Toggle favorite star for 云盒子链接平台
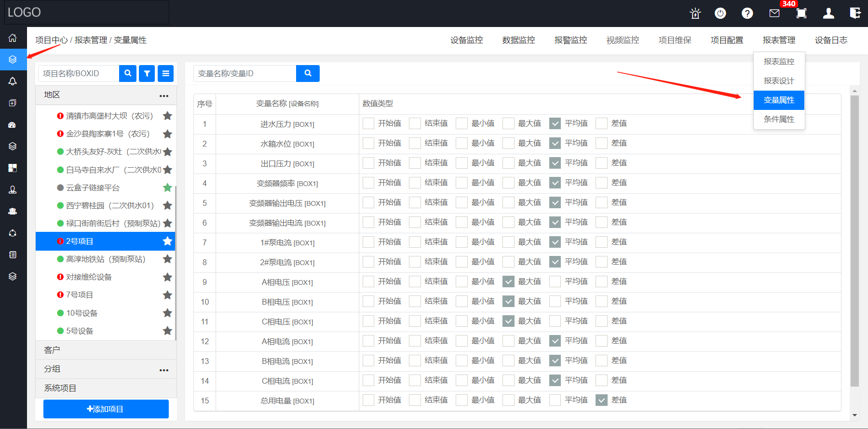Screen dimensions: 868x429 point(167,188)
